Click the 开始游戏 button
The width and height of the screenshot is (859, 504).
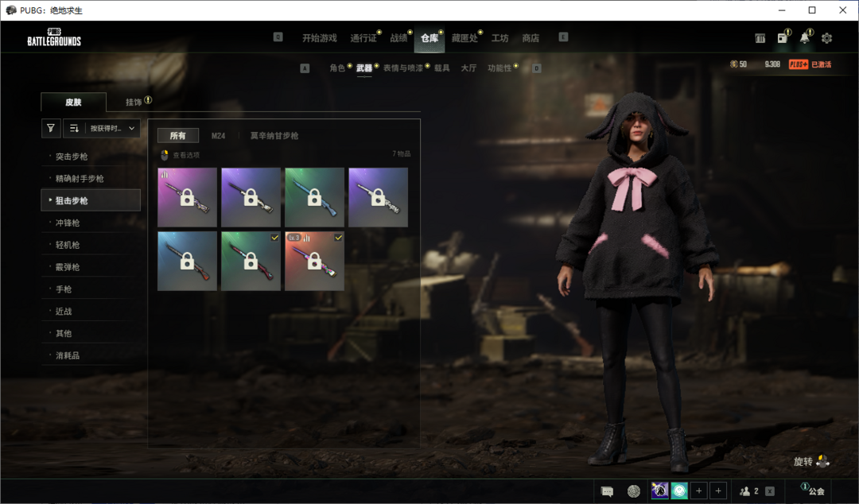point(319,38)
